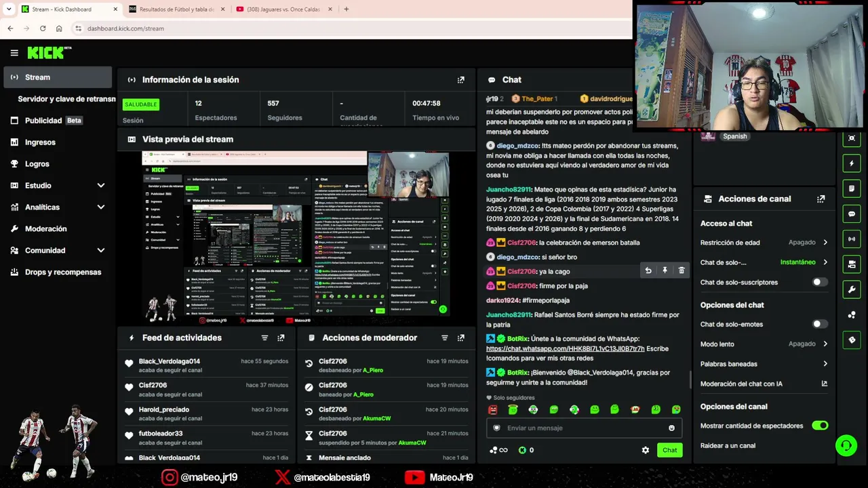This screenshot has width=868, height=488.
Task: Open Ingresos in the sidebar
Action: (58, 142)
